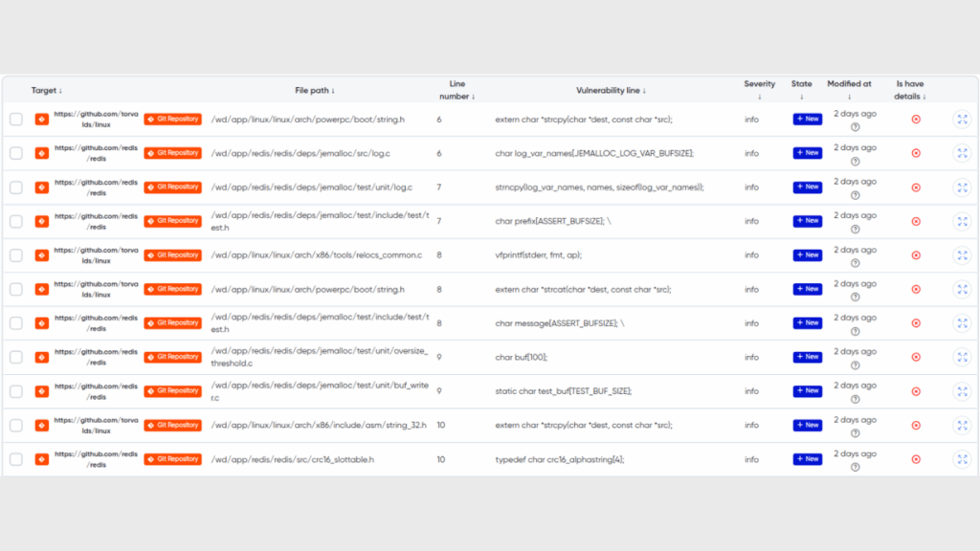Open expand icon for the vfprintf row

pyautogui.click(x=962, y=255)
